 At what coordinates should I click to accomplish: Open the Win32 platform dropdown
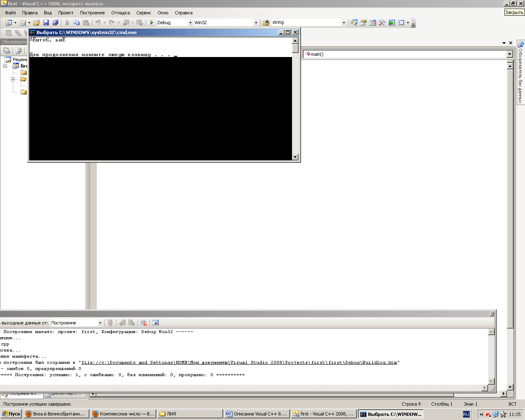coord(256,23)
